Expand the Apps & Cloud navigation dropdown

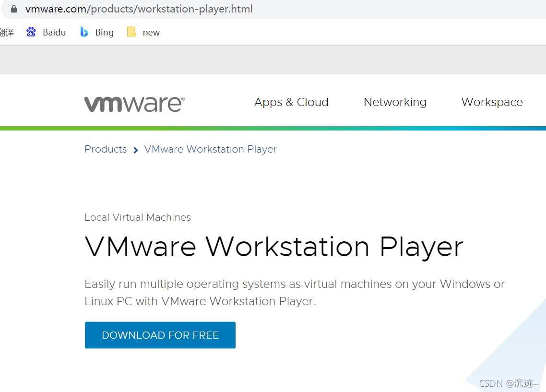[x=291, y=102]
